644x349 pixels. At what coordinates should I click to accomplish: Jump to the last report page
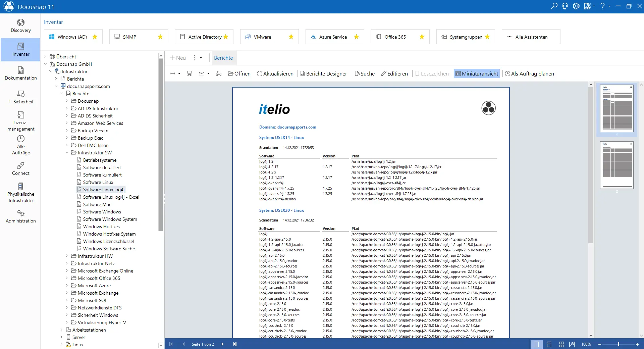(235, 344)
